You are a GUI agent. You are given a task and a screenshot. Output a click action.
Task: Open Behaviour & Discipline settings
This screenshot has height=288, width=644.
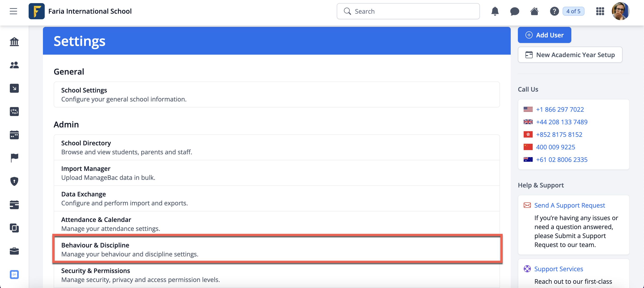point(277,249)
